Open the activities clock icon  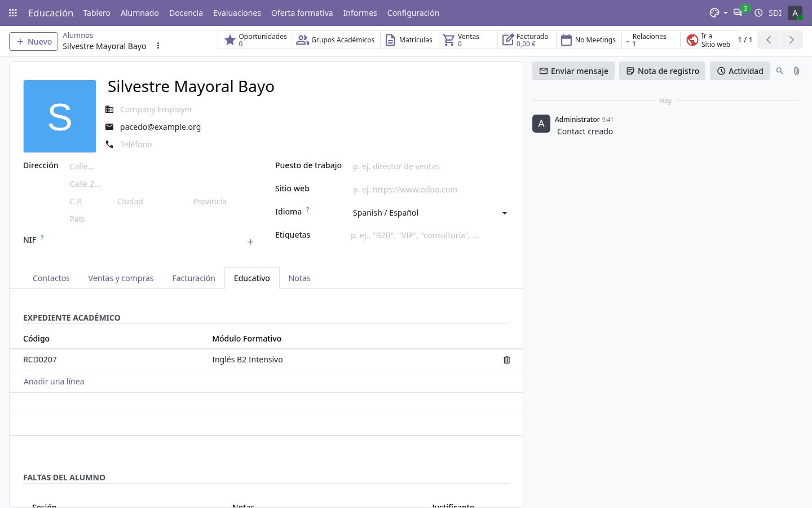[758, 12]
